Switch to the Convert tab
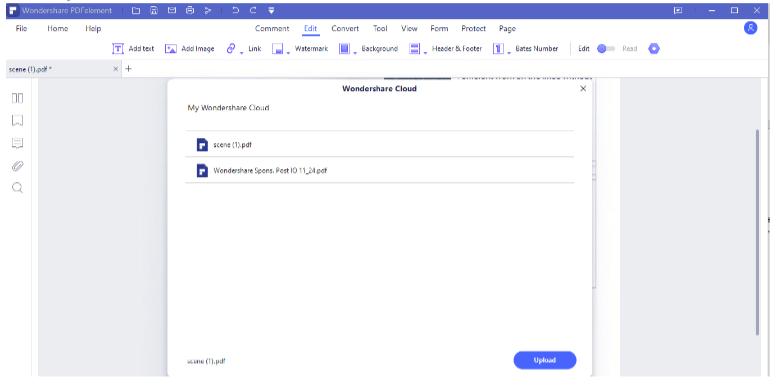 click(x=345, y=29)
